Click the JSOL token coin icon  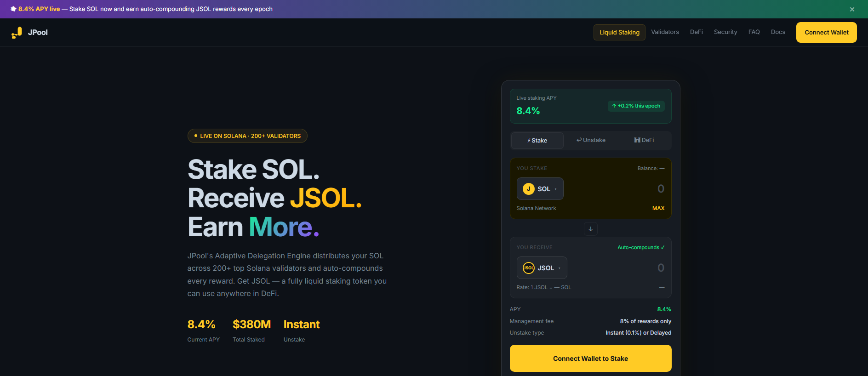click(529, 268)
